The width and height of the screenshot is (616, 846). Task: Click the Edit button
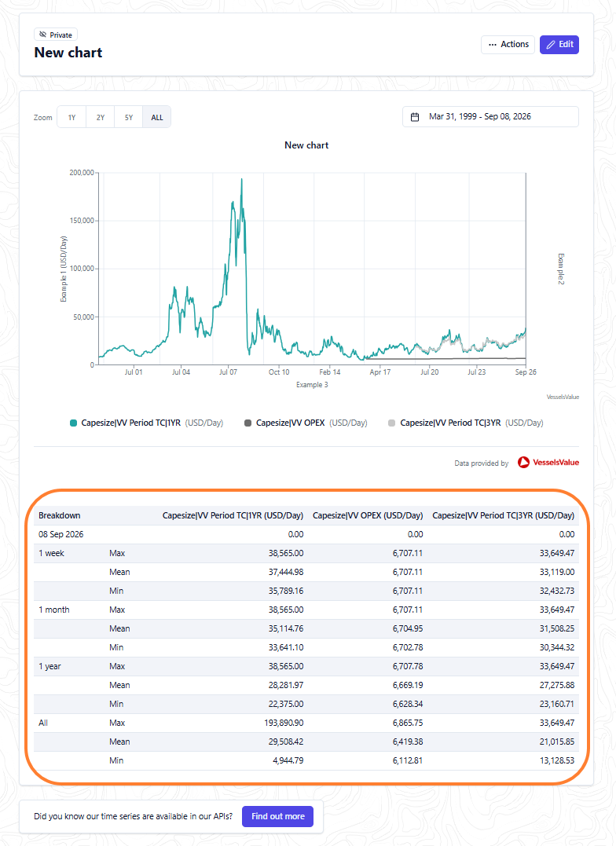point(559,45)
